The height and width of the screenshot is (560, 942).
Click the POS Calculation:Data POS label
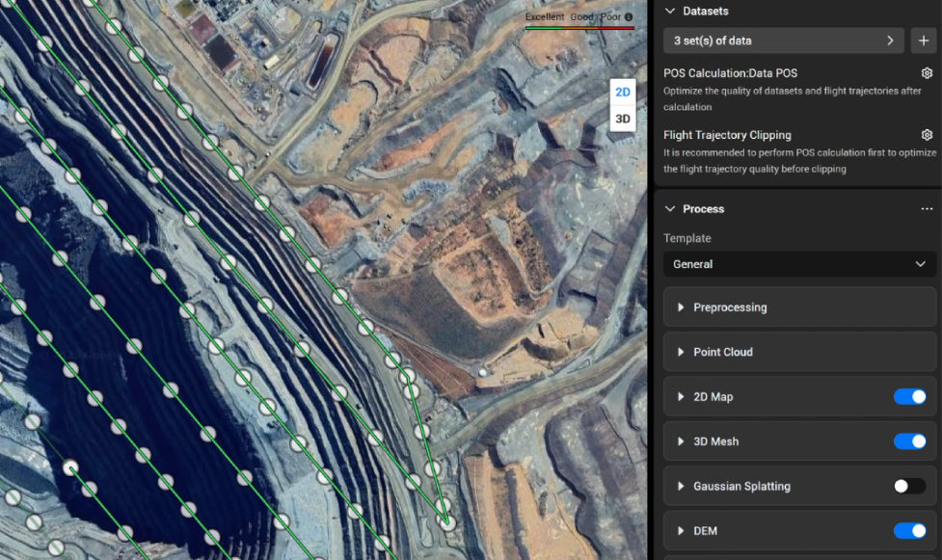(x=730, y=73)
